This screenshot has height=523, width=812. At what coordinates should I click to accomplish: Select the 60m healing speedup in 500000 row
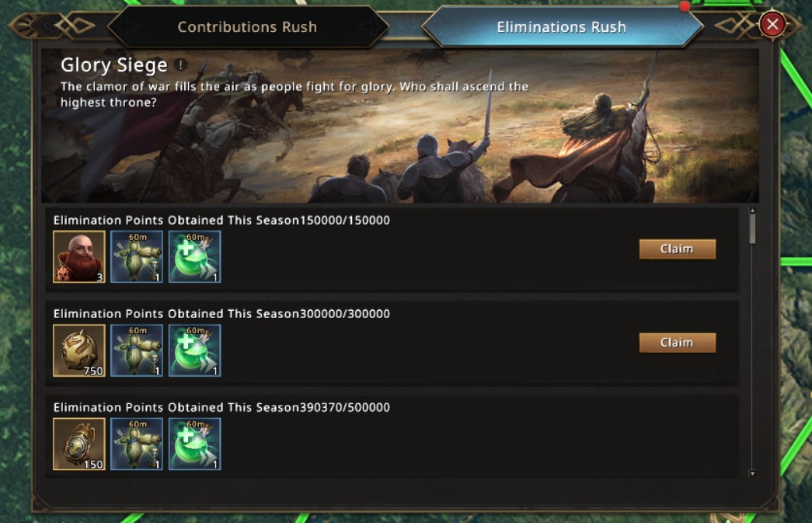click(194, 444)
